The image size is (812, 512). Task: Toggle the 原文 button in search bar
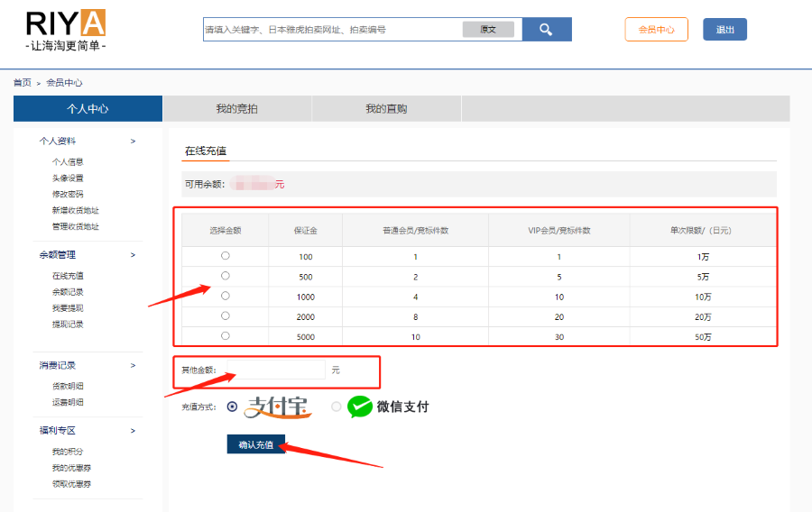point(488,30)
